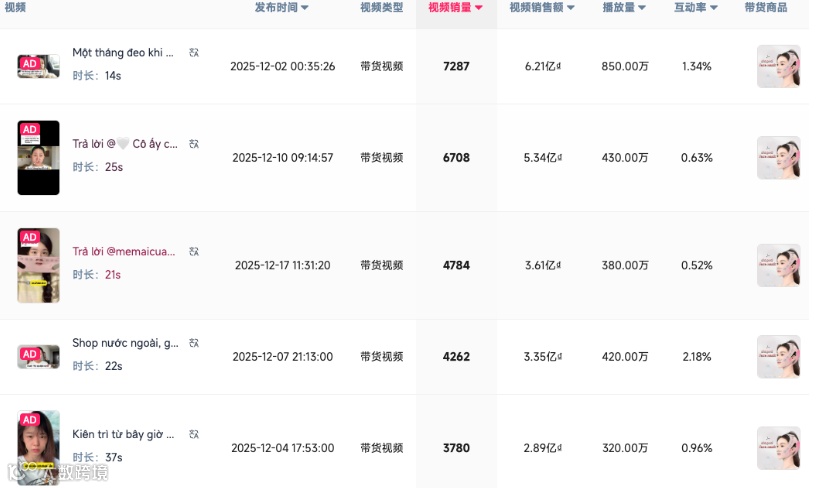Click translate icon beside "Trả lời @ Cô ấy c..."
821x488 pixels.
(x=194, y=143)
